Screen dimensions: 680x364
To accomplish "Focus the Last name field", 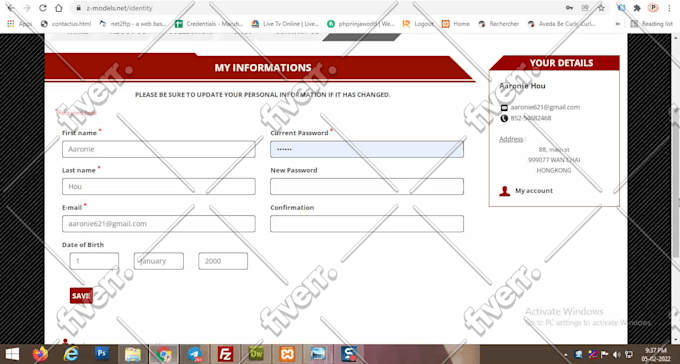I will 159,187.
